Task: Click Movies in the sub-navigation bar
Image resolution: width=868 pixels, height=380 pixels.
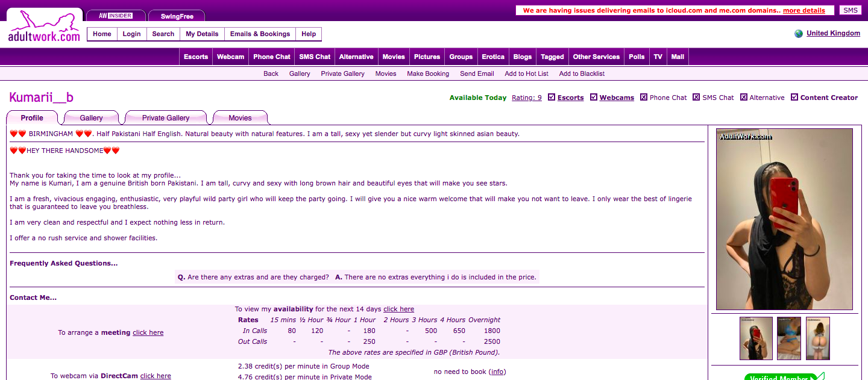Action: pos(386,73)
